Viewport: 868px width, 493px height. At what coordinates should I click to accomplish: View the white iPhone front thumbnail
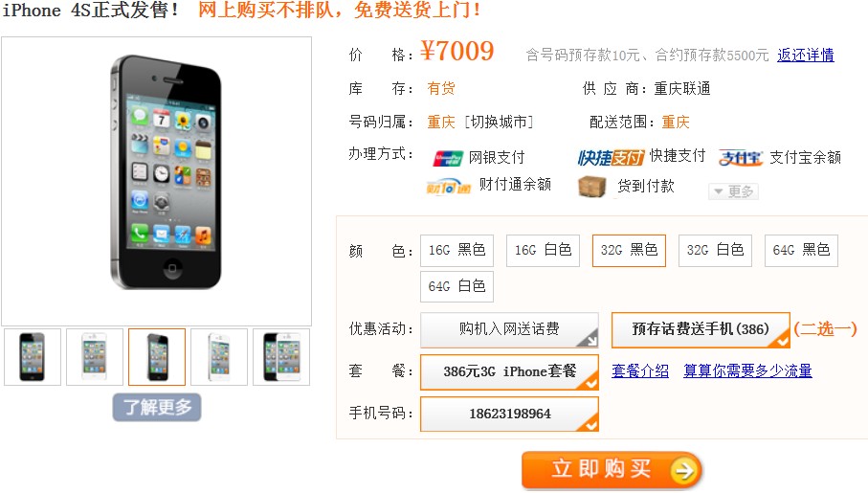[x=94, y=357]
